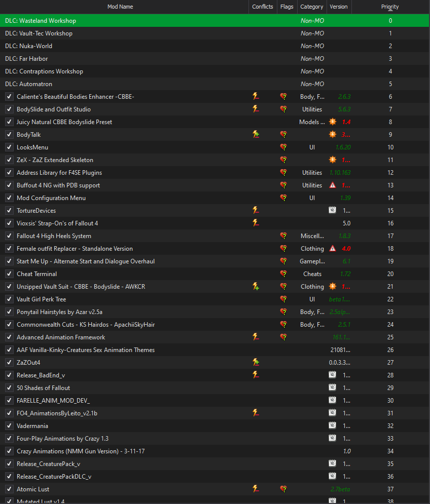Click the red 4.0 version of Female outfit Replacer
This screenshot has width=430, height=504.
click(346, 249)
